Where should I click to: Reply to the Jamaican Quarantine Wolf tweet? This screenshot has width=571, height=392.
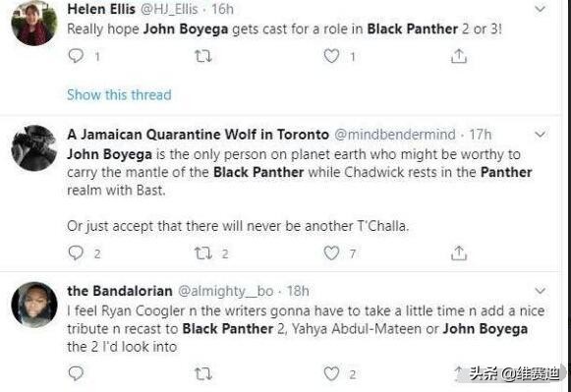click(x=76, y=252)
